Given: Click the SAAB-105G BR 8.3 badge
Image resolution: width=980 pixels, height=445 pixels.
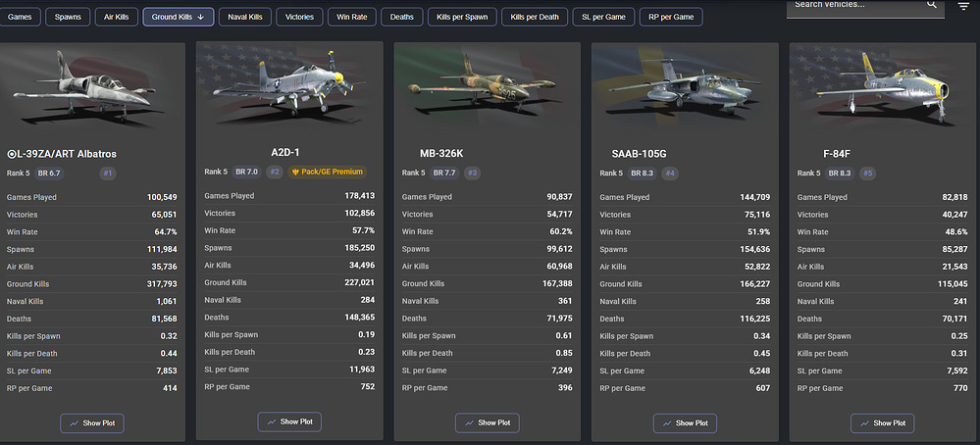Looking at the screenshot, I should click(x=643, y=173).
